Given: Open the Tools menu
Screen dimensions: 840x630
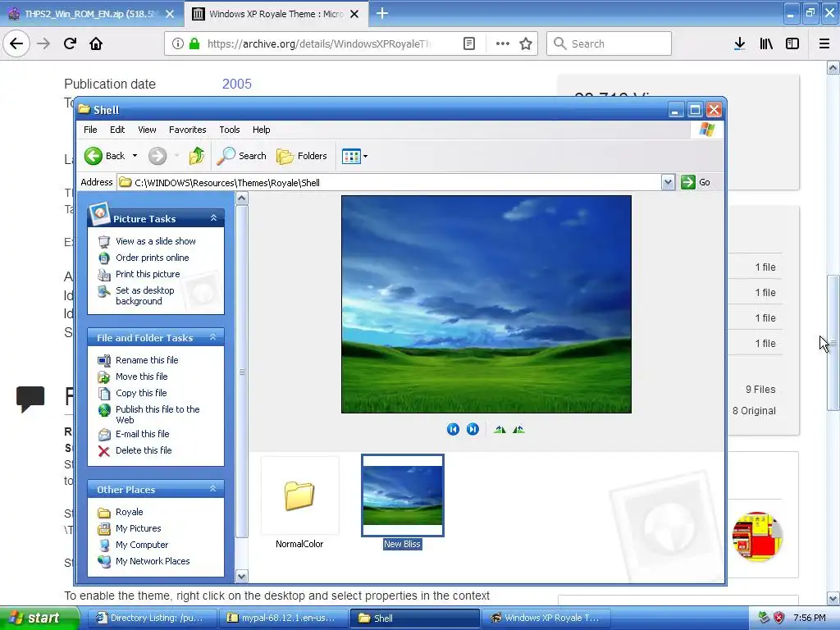Looking at the screenshot, I should click(x=230, y=130).
